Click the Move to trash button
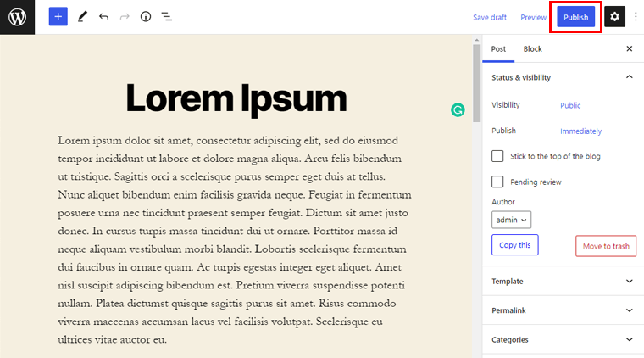Image resolution: width=644 pixels, height=358 pixels. click(606, 246)
